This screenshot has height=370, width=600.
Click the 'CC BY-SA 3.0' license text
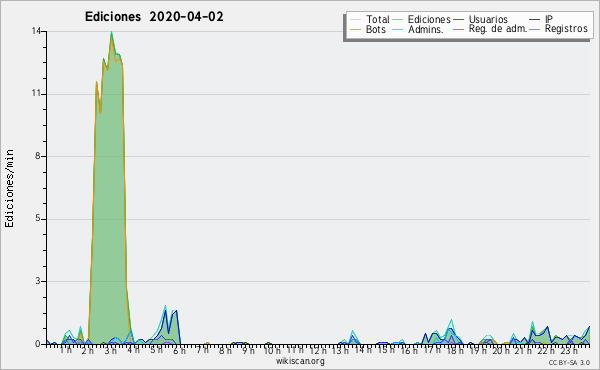click(569, 362)
